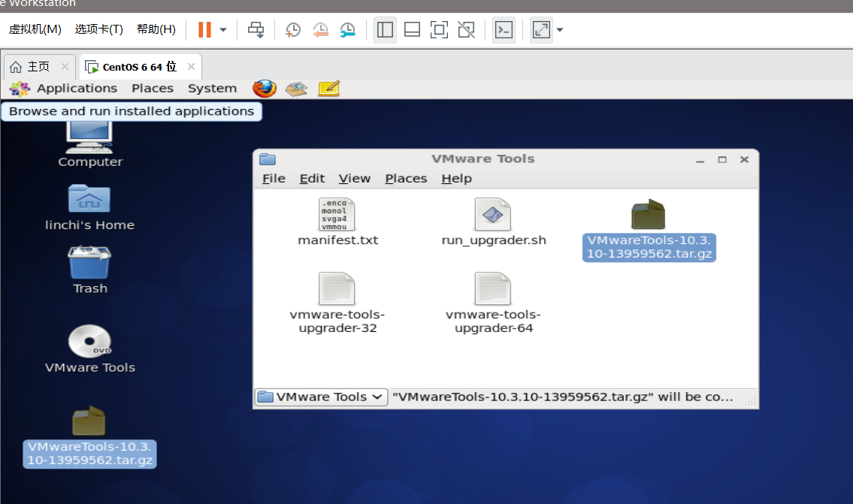Click the window resize grip in status bar
This screenshot has width=853, height=504.
click(751, 401)
